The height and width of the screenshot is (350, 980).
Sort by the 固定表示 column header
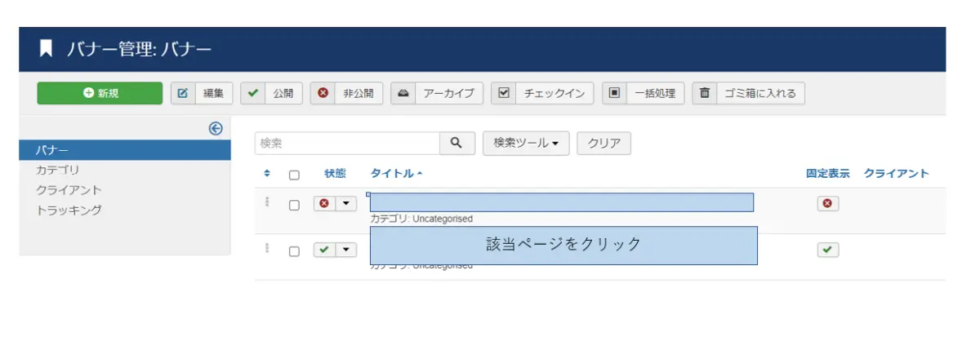828,174
